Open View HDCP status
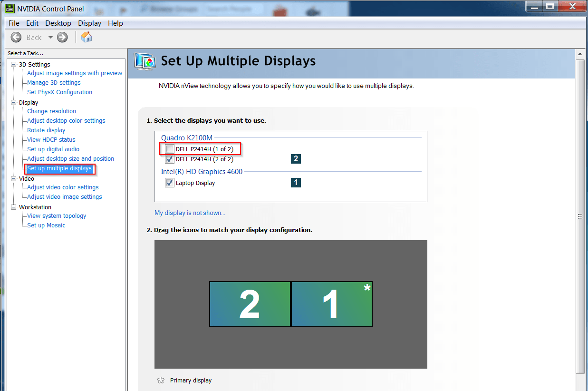 pyautogui.click(x=51, y=140)
